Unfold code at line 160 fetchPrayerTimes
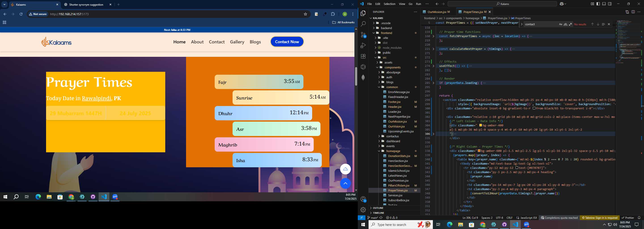644x229 pixels. (433, 36)
